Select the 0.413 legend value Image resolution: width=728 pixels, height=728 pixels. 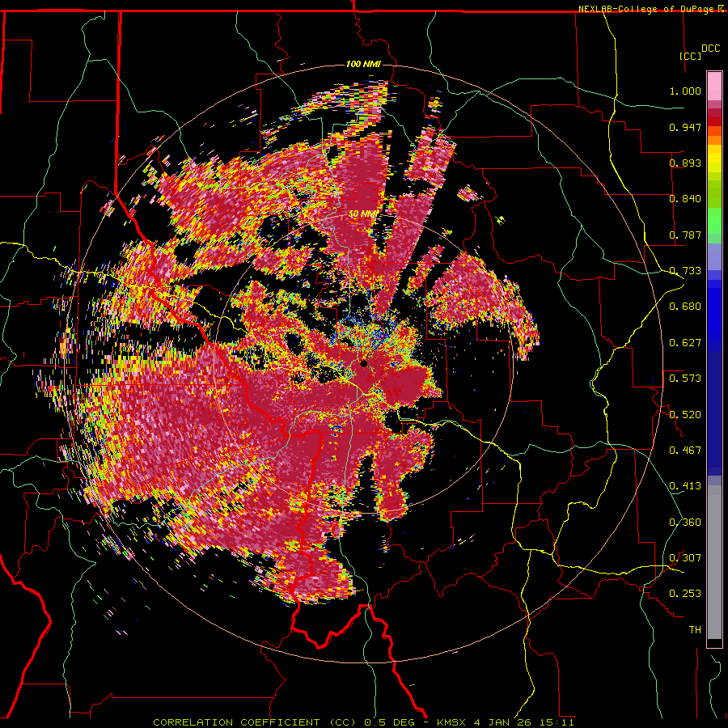(x=685, y=486)
